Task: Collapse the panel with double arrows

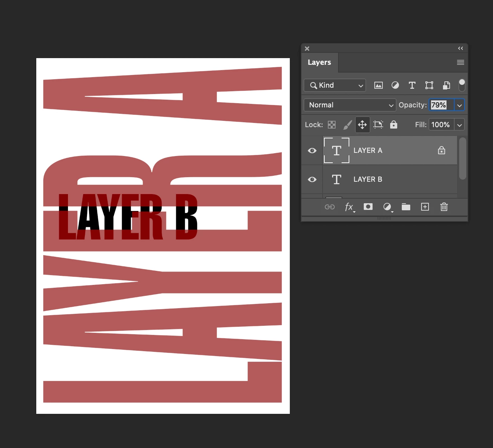Action: pos(461,48)
